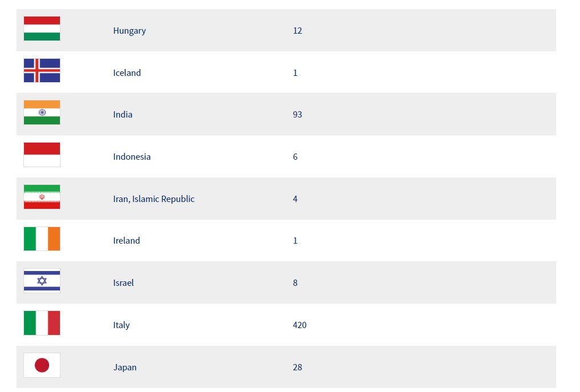Image resolution: width=580 pixels, height=392 pixels.
Task: Click Italy's count value 420
Action: click(300, 325)
